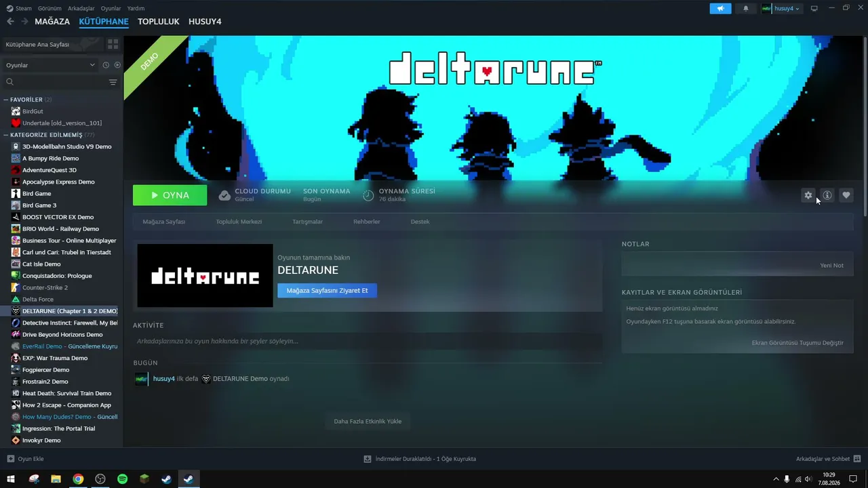868x488 pixels.
Task: Click Ekran Görüntüsü Tuşumu Değiştir
Action: click(x=797, y=343)
